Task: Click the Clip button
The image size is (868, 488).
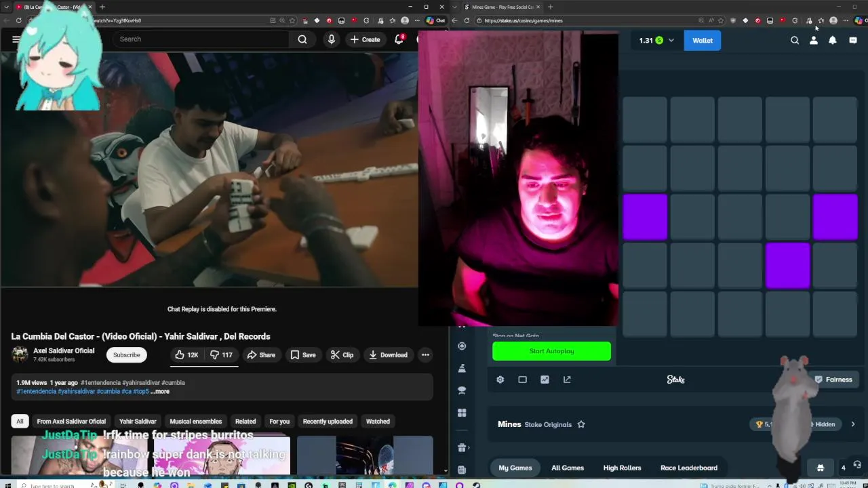Action: pos(342,354)
